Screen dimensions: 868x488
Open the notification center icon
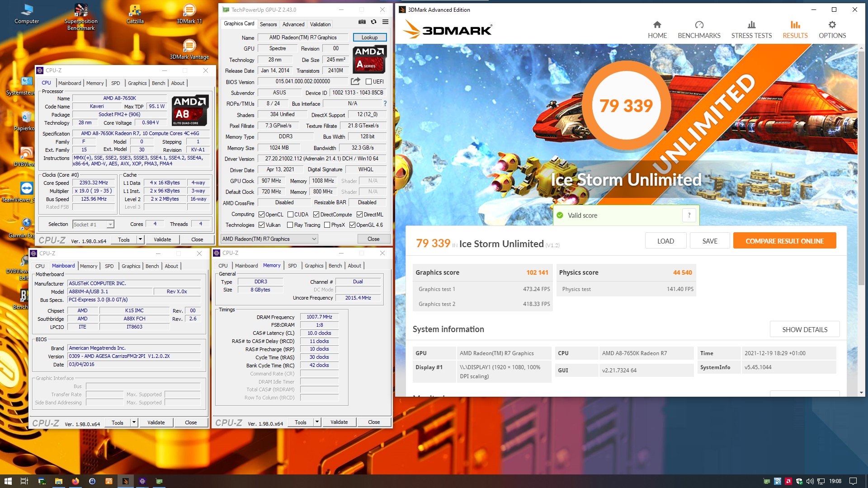[x=853, y=481]
